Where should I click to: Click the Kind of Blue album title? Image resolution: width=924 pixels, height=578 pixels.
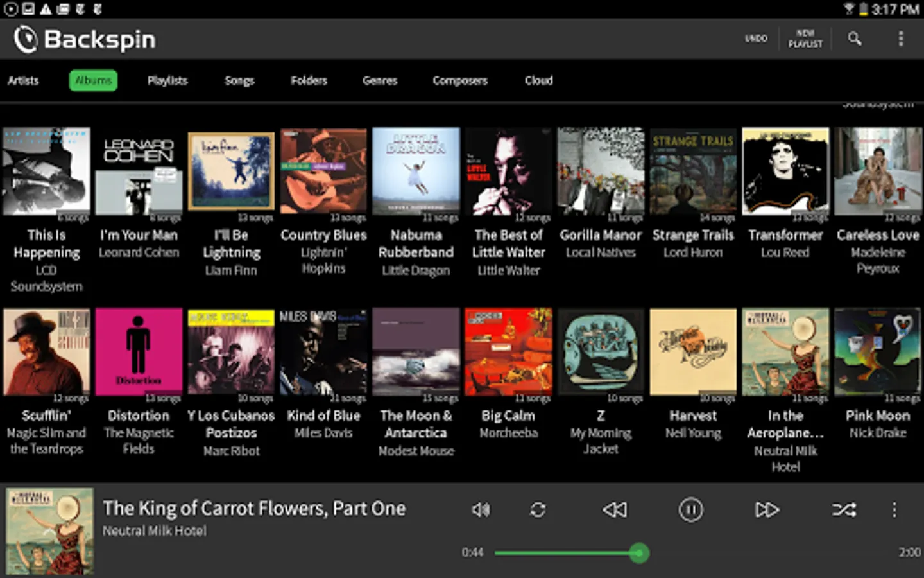click(323, 416)
